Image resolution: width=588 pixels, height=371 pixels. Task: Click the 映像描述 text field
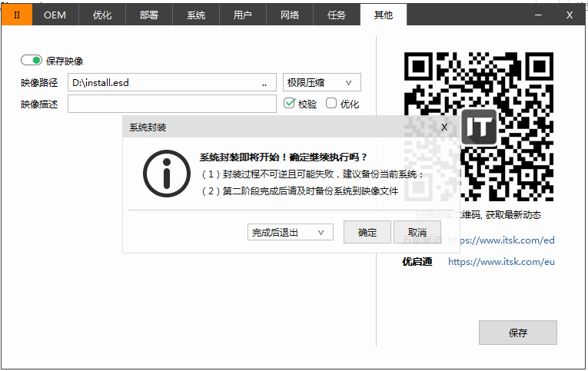[x=171, y=104]
